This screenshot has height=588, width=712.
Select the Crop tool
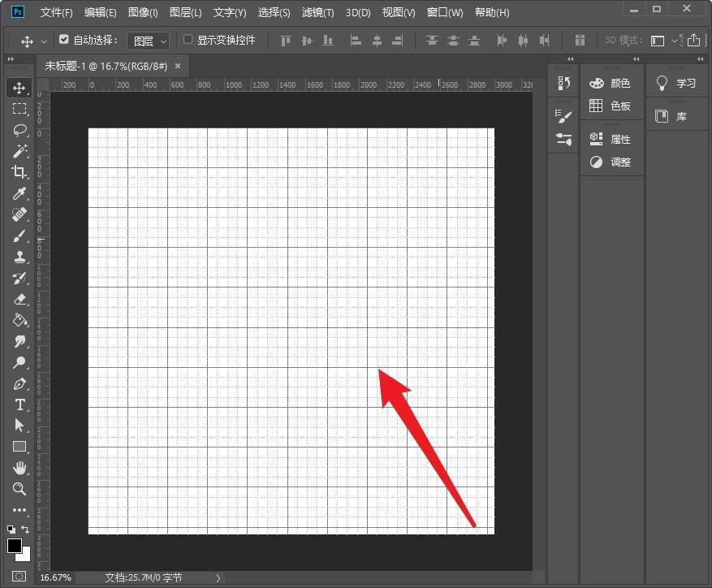point(19,172)
